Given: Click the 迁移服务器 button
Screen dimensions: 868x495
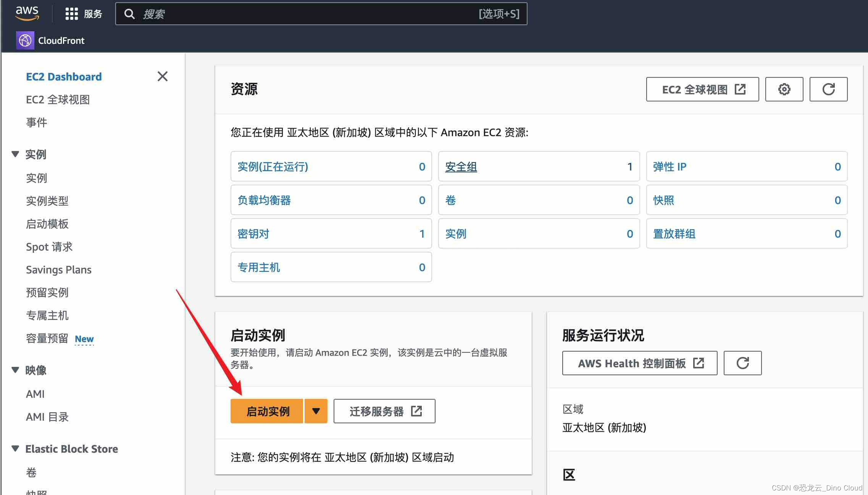Looking at the screenshot, I should (x=384, y=411).
